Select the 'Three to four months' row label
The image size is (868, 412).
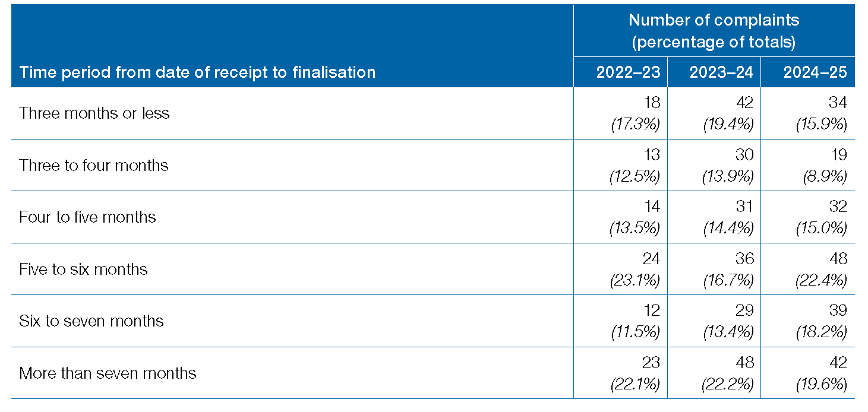click(x=94, y=165)
